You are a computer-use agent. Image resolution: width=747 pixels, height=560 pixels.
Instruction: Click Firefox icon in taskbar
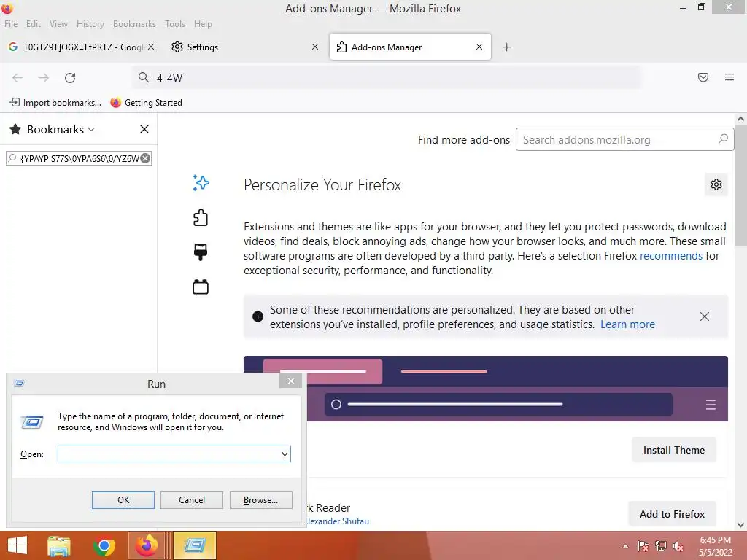[x=147, y=545]
